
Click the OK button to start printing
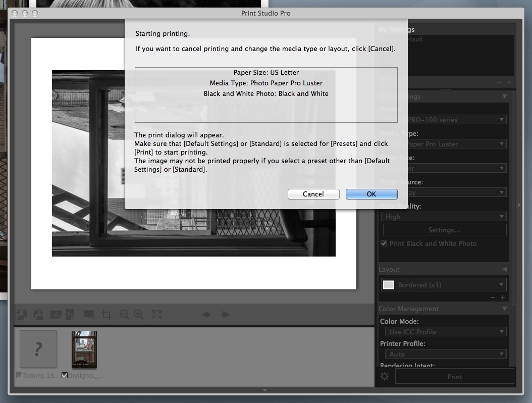pyautogui.click(x=371, y=194)
